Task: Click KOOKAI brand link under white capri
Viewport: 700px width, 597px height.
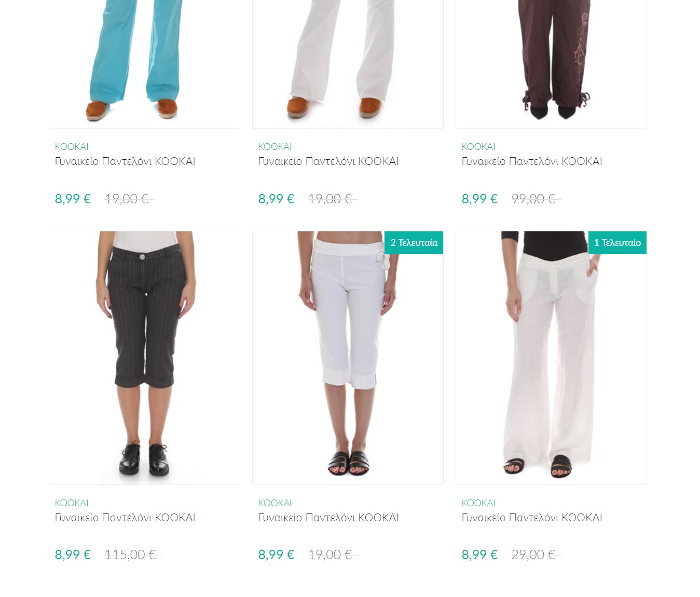Action: 275,503
